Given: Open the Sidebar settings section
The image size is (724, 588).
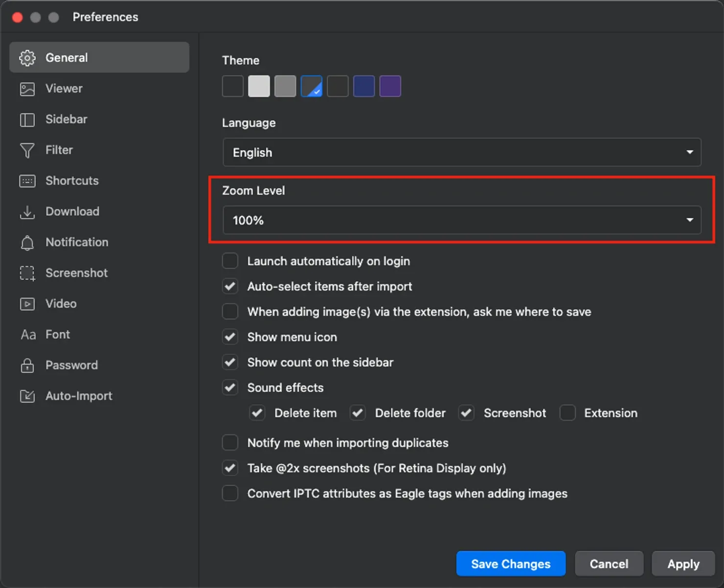Looking at the screenshot, I should click(99, 119).
